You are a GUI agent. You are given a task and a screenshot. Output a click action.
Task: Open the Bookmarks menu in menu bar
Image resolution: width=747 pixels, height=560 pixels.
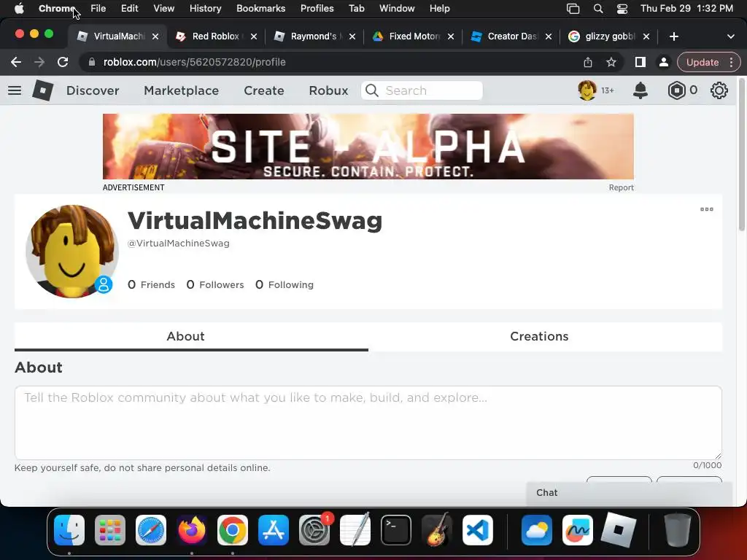click(260, 9)
